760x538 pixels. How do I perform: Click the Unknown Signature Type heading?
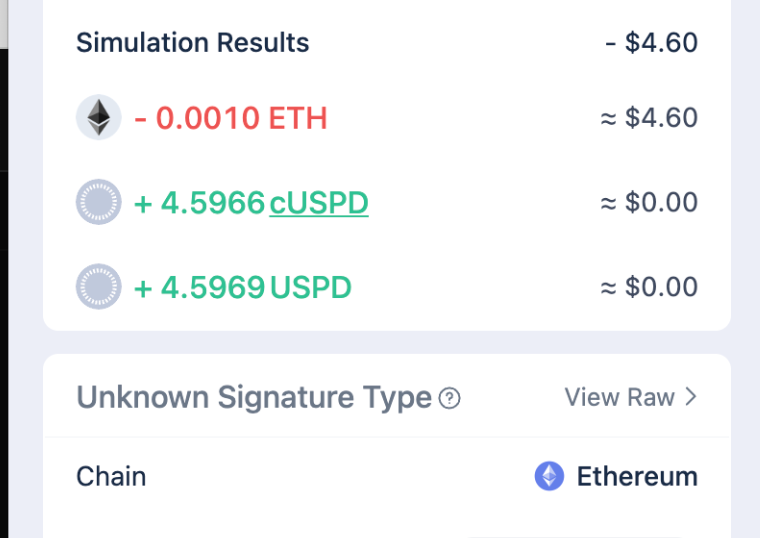pos(254,398)
